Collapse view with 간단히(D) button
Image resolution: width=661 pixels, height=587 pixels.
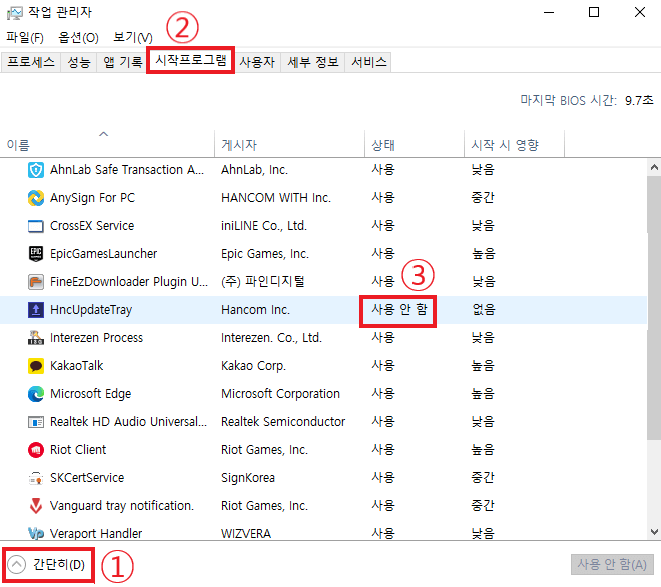(x=47, y=564)
